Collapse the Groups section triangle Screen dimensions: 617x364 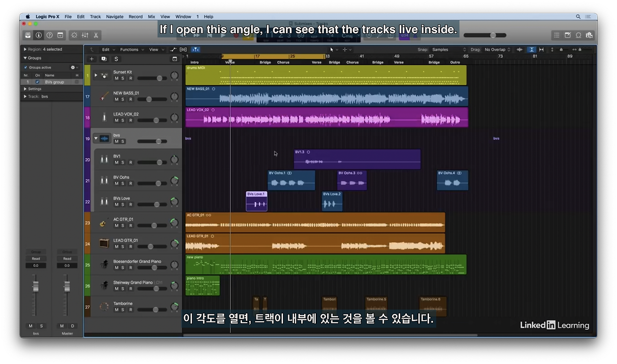coord(25,58)
